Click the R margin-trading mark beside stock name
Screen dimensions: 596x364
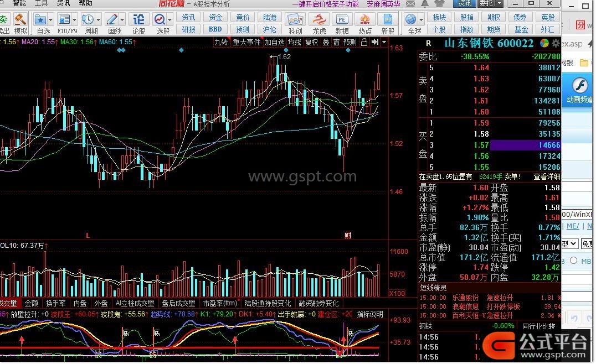click(x=428, y=44)
